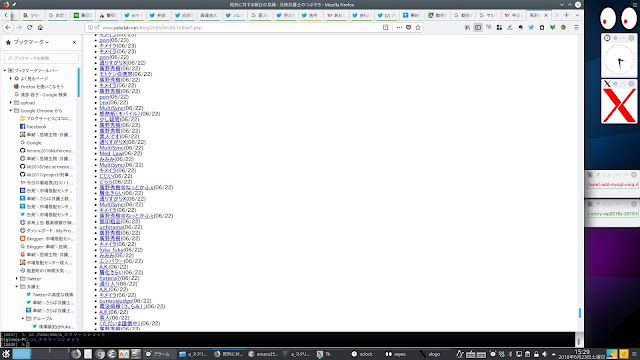Click the red X xlogo window
Screen dimensions: 640x360
(x=619, y=105)
